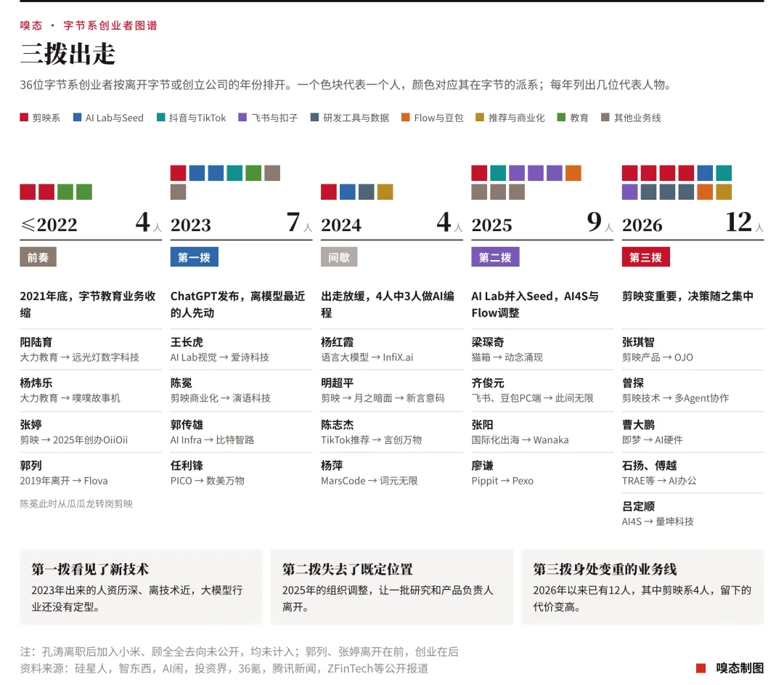
Task: Click MarsCode → 词元无限 under 杨萍
Action: coord(369,481)
